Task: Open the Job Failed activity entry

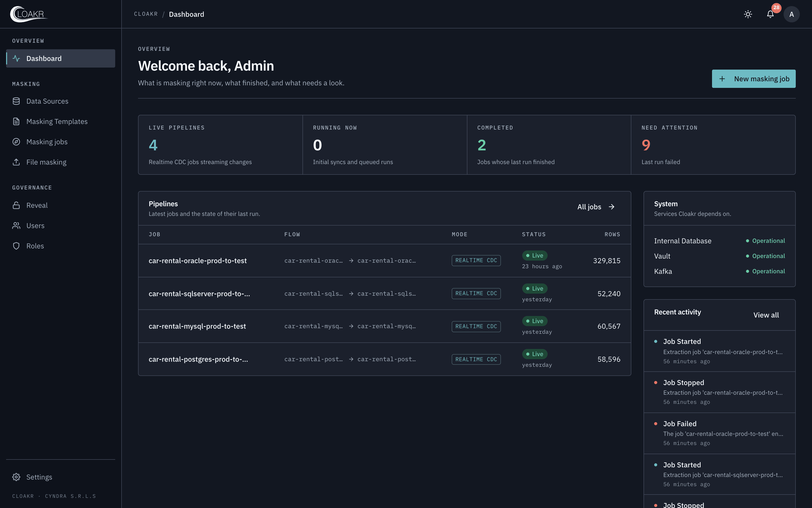Action: (719, 433)
